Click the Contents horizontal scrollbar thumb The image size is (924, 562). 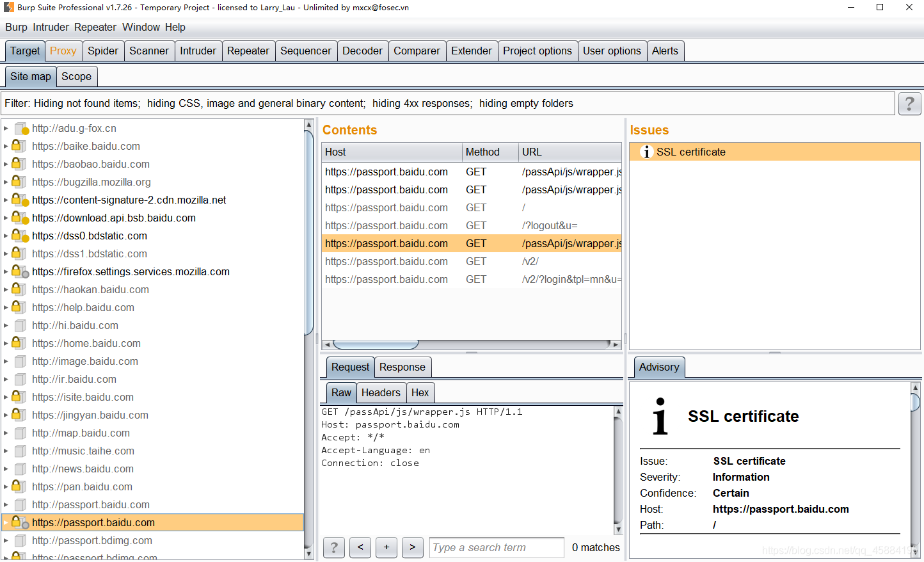point(376,344)
